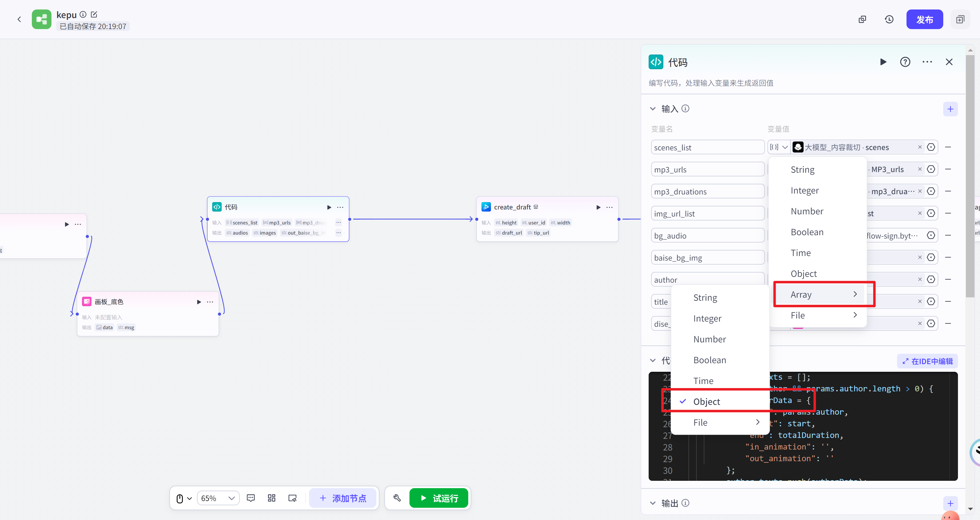Edit the scenes_list variable name field
This screenshot has height=520, width=980.
[707, 147]
